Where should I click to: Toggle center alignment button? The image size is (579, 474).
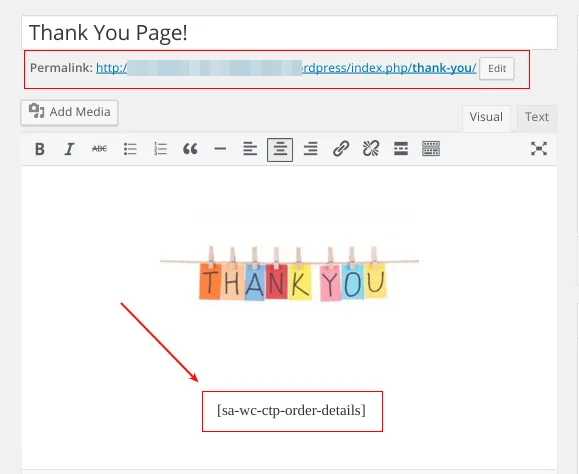point(280,150)
